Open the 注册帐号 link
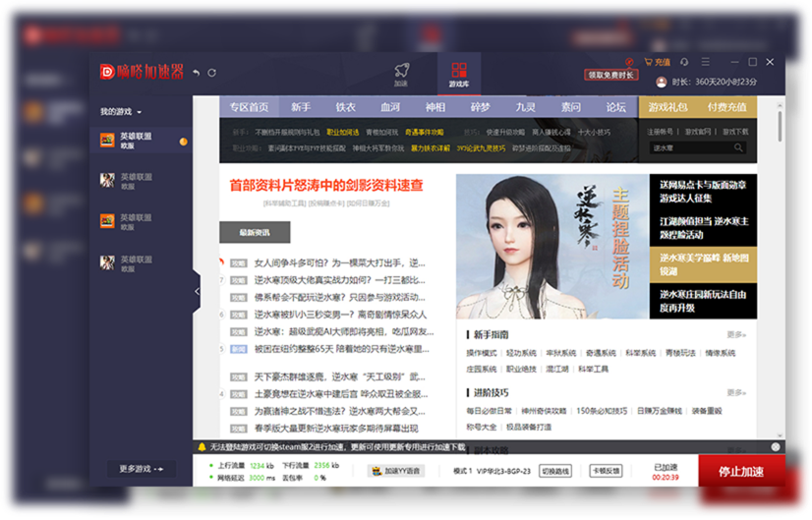The image size is (812, 520). click(661, 132)
